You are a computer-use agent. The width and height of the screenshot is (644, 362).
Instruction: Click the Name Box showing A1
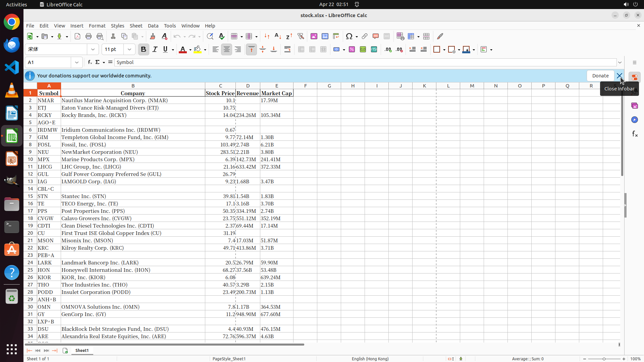coord(49,62)
